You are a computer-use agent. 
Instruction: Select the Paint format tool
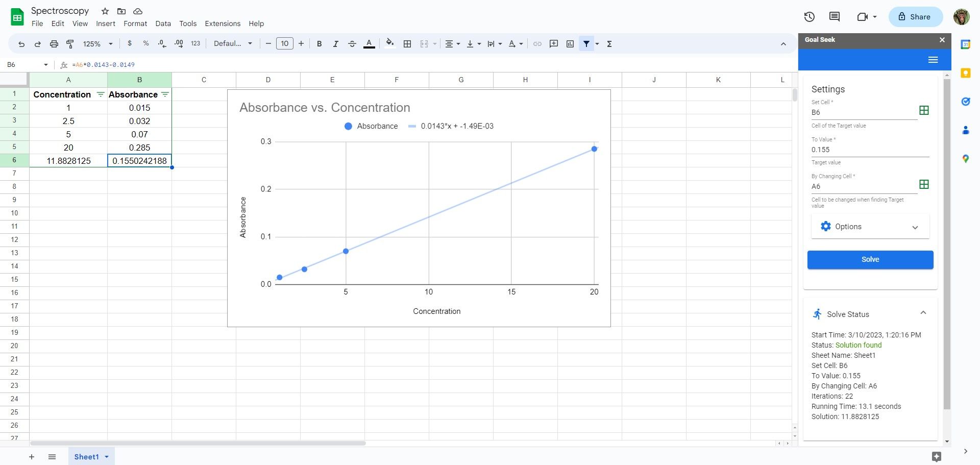tap(70, 44)
